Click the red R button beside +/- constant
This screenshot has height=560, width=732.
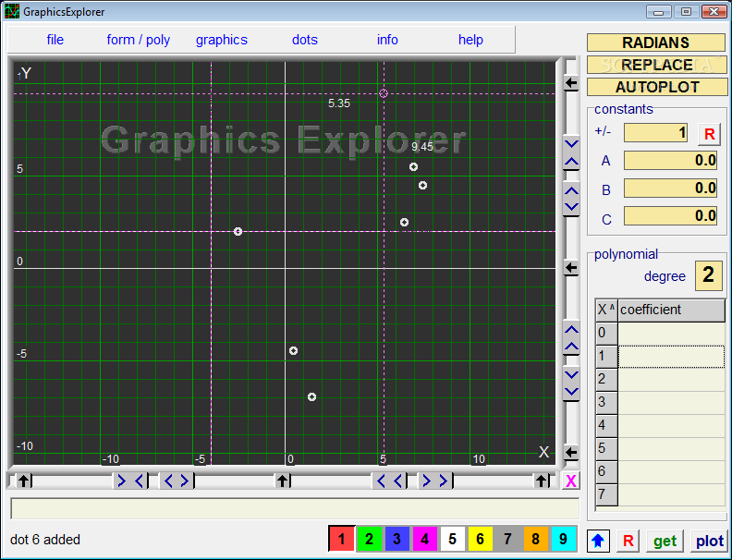click(709, 134)
